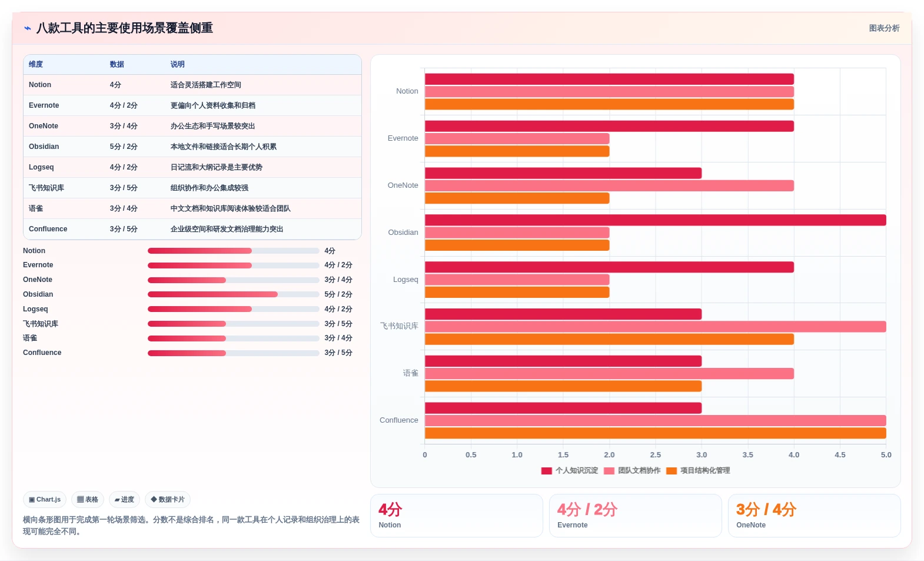Viewport: 924px width, 561px height.
Task: Toggle 团队文档协作 legend swatch
Action: (609, 471)
